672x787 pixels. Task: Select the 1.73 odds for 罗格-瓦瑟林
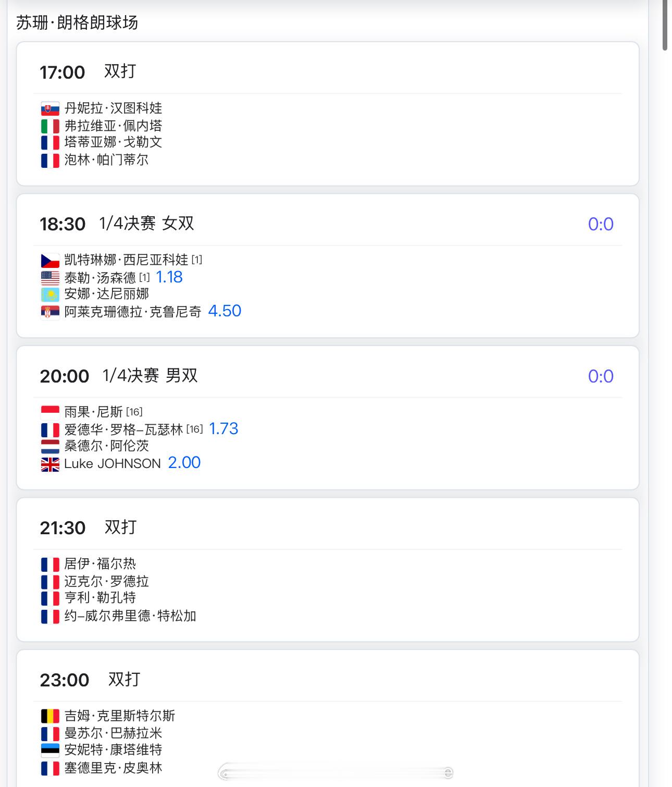(x=223, y=428)
